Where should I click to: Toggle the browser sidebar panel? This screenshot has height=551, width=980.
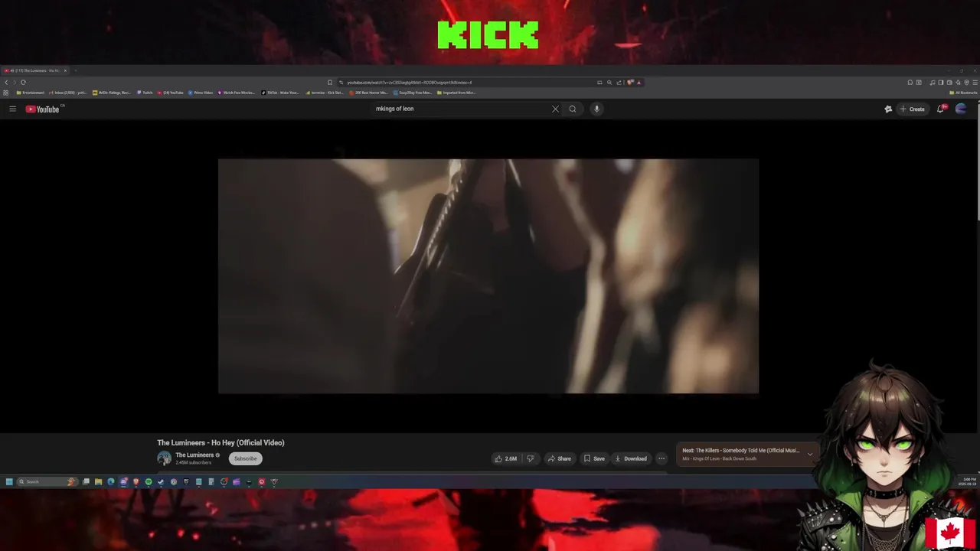click(941, 82)
